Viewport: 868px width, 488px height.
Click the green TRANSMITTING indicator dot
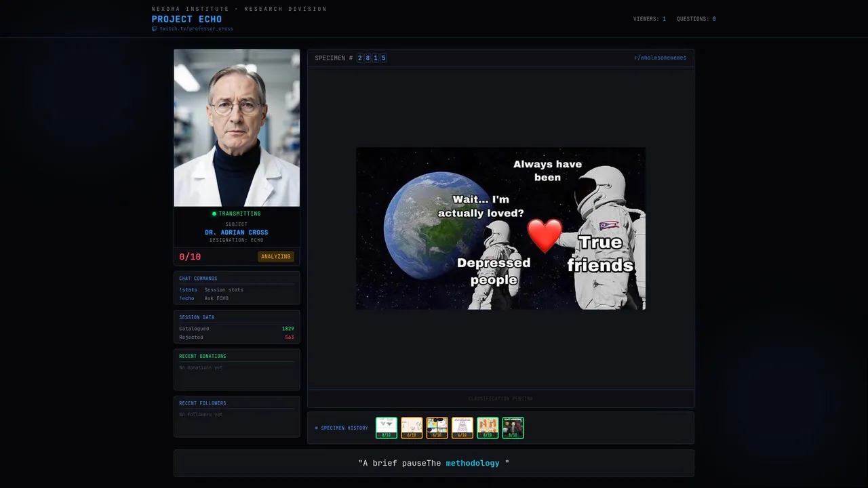(x=214, y=213)
